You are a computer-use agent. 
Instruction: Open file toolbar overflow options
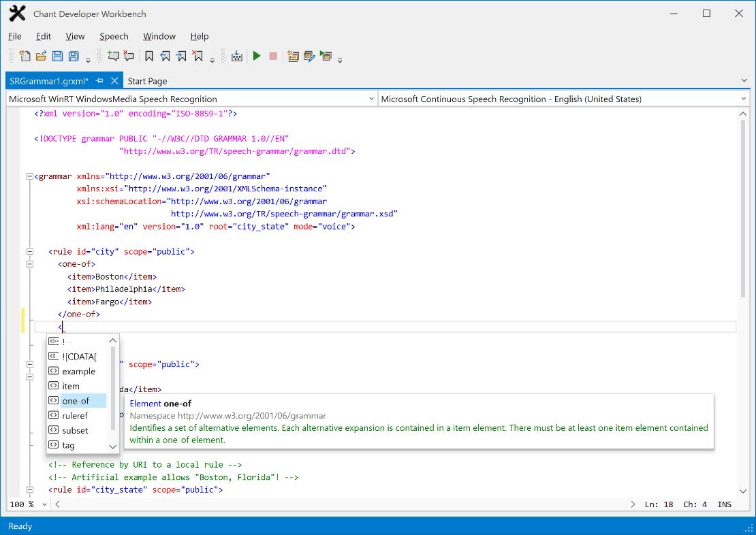[x=89, y=61]
